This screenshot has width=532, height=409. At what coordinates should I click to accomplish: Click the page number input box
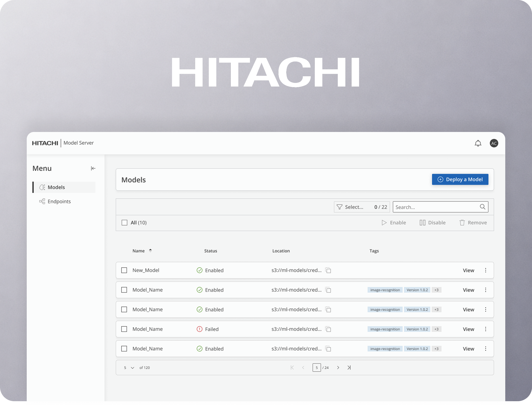click(x=317, y=368)
